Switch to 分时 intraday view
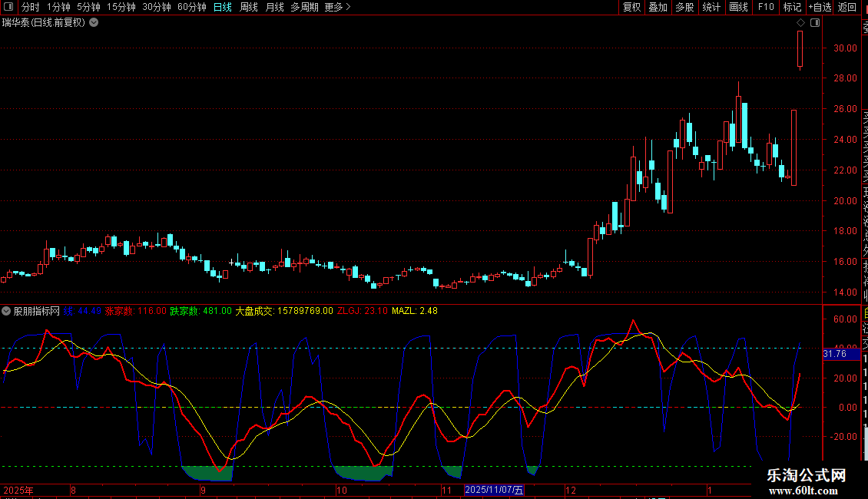 [x=31, y=7]
